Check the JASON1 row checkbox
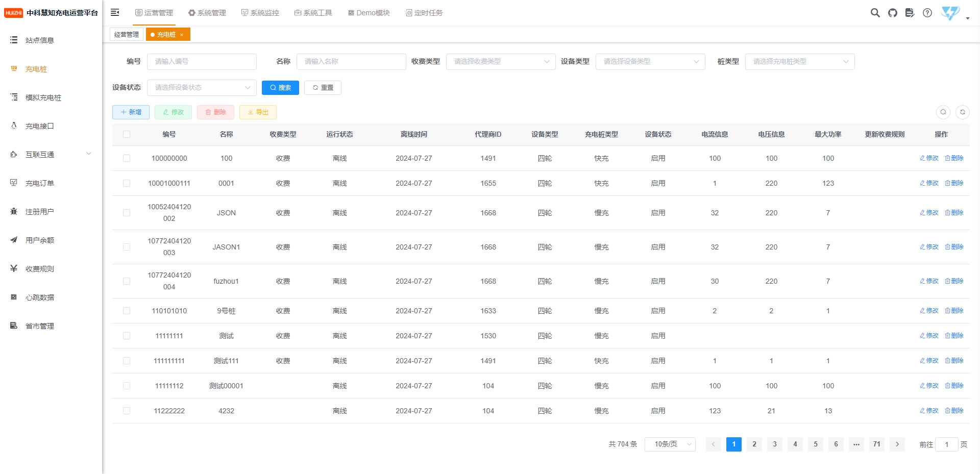This screenshot has width=980, height=474. pos(127,247)
